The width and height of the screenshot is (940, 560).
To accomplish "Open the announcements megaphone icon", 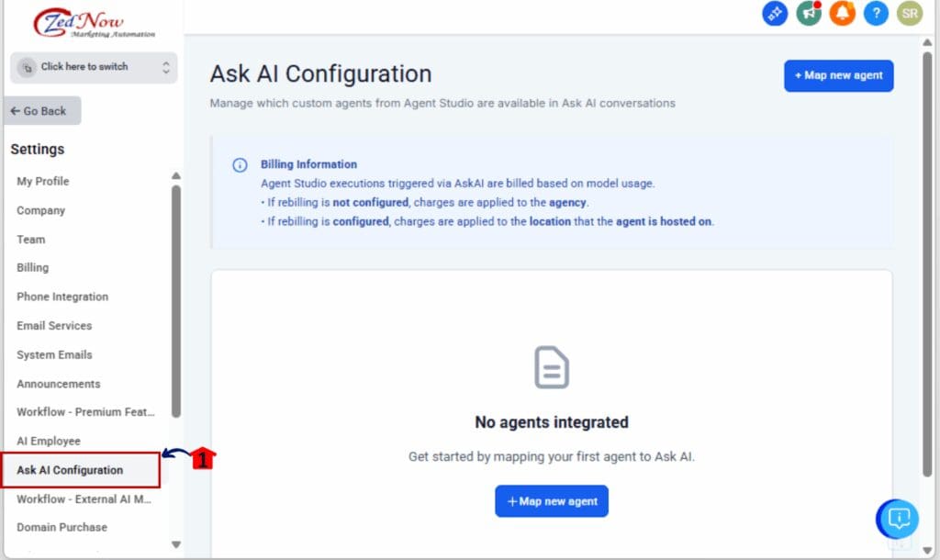I will (808, 14).
